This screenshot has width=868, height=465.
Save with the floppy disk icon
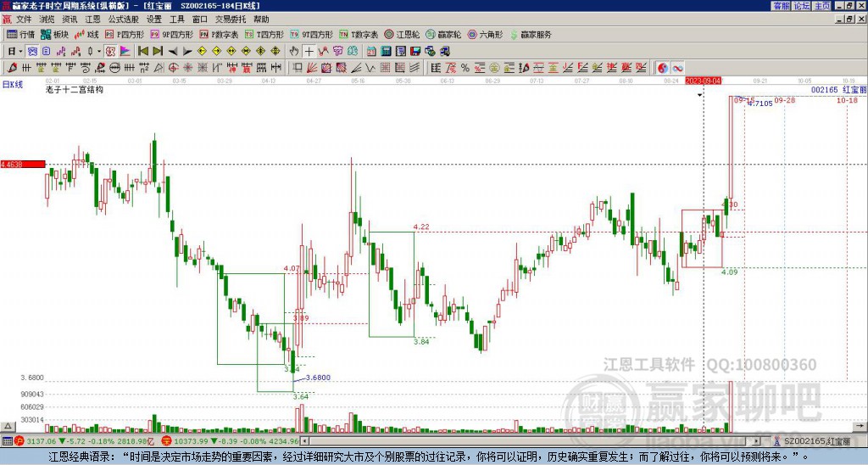[415, 52]
